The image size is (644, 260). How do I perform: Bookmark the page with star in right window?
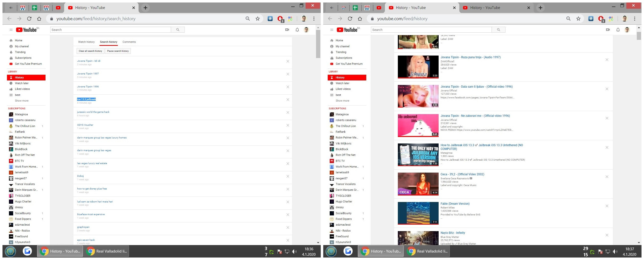[578, 18]
